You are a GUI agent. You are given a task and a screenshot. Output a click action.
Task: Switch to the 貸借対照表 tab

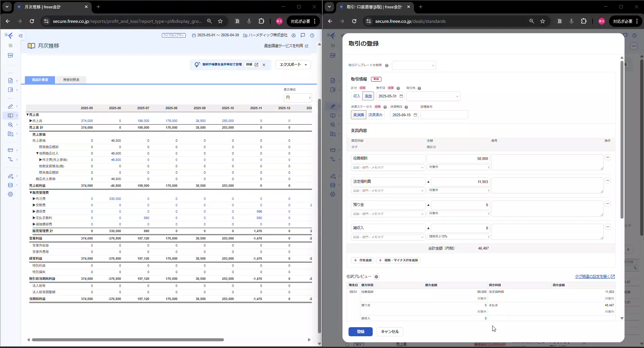pos(71,80)
